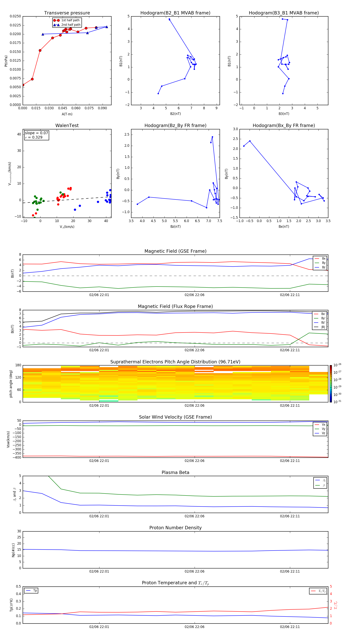The image size is (351, 644).
Task: Click the 'Bx(nT)' x-axis label
Action: click(284, 227)
